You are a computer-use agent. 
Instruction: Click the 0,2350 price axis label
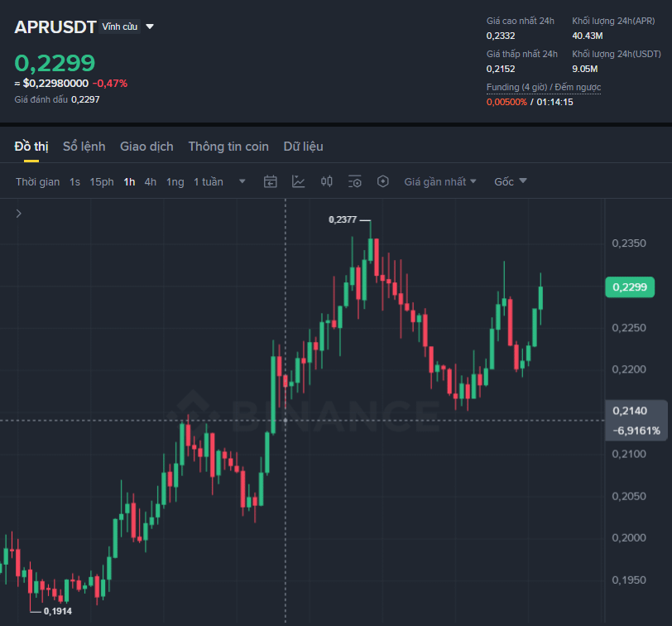(629, 243)
